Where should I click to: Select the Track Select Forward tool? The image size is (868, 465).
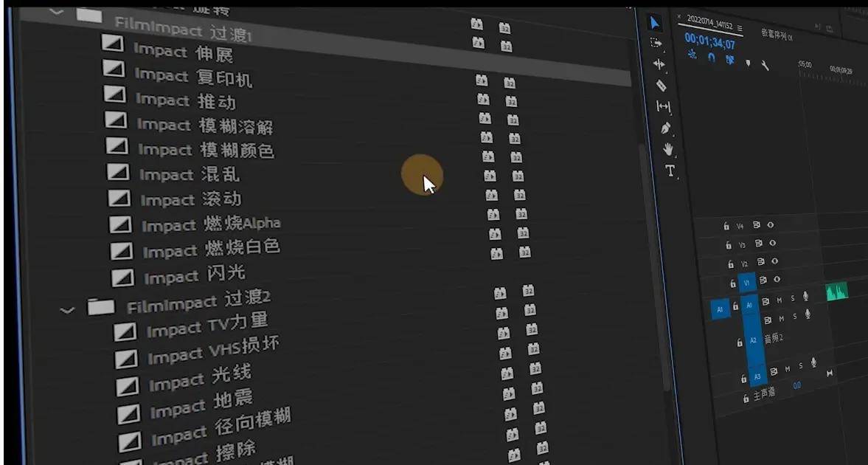656,44
